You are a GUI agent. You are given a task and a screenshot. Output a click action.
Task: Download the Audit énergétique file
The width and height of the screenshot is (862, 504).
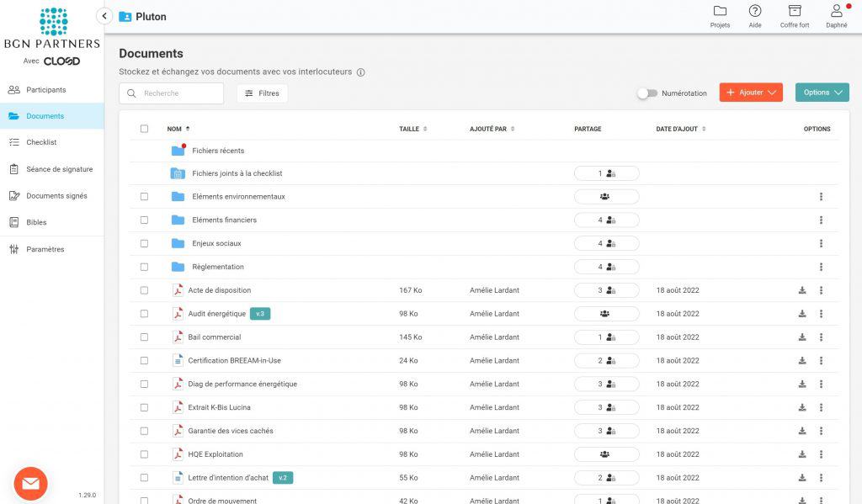[x=802, y=314]
